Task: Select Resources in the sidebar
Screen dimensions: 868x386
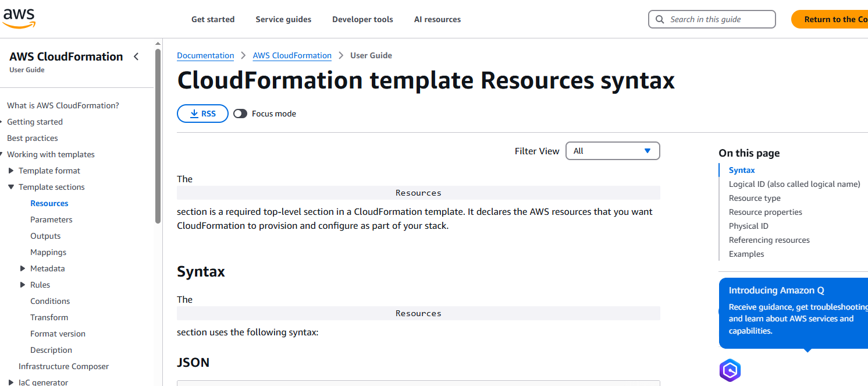Action: (49, 203)
